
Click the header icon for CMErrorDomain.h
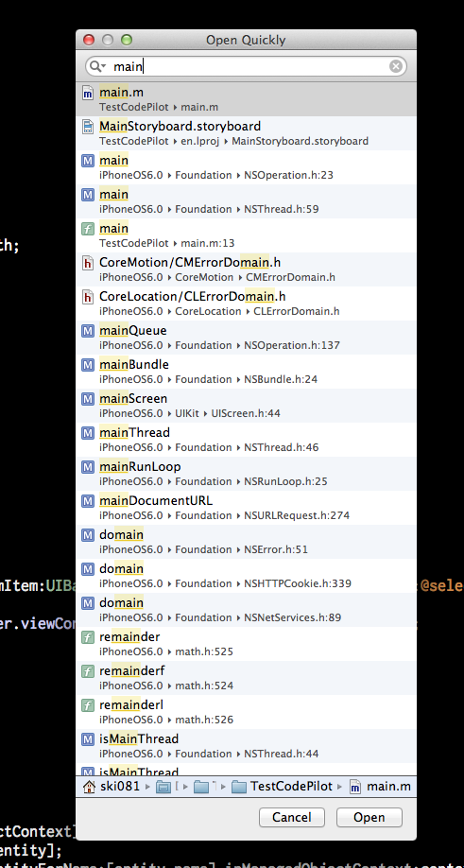pyautogui.click(x=87, y=263)
